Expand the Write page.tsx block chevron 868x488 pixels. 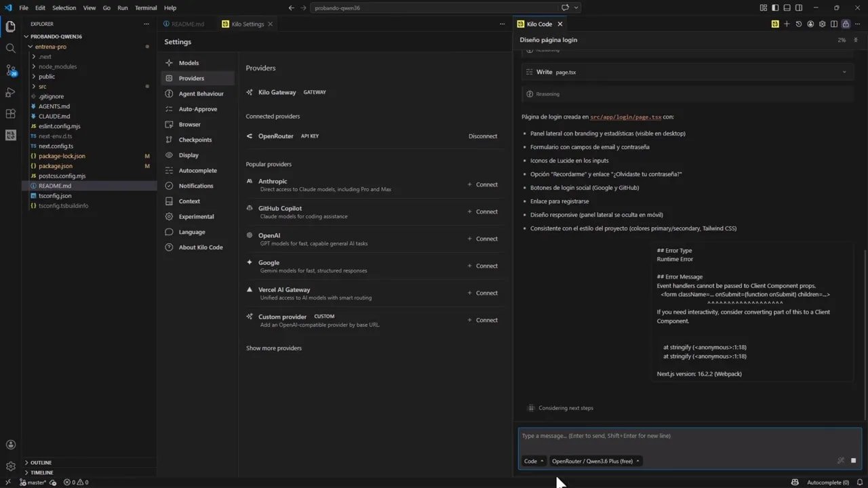coord(844,72)
